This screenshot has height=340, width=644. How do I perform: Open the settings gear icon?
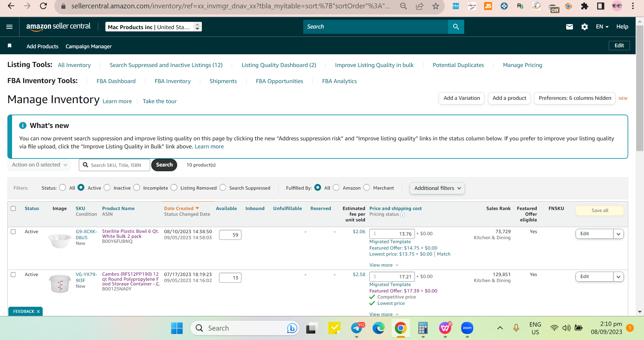pyautogui.click(x=585, y=27)
